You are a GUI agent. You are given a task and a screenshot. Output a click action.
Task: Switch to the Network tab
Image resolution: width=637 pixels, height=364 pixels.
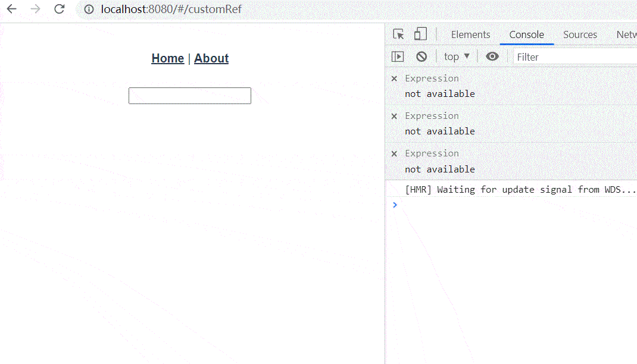[x=626, y=35]
